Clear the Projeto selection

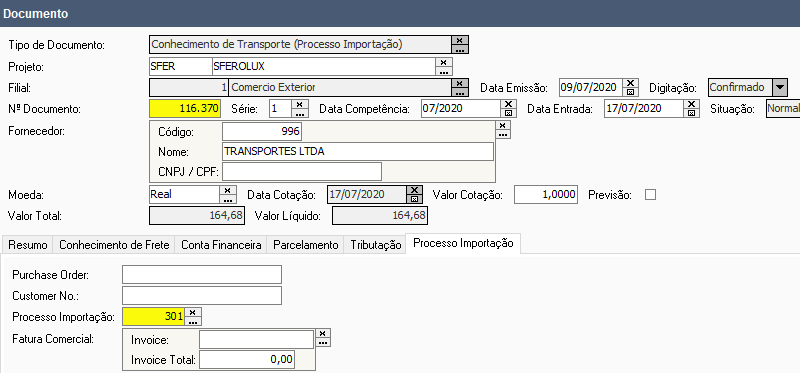point(443,62)
